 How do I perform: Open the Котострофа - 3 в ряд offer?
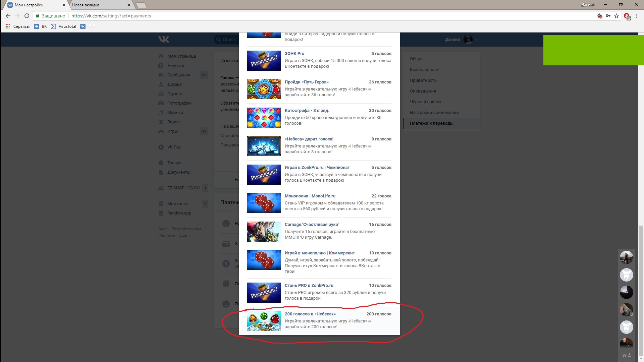[x=307, y=111]
